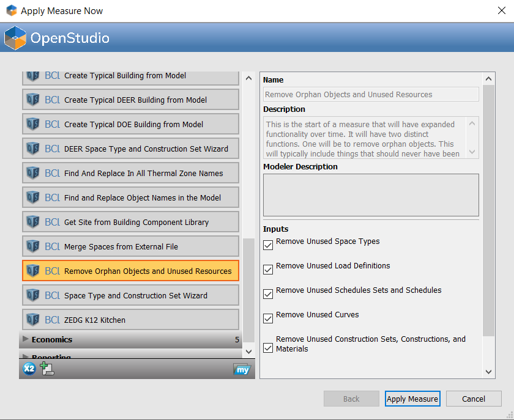Viewport: 514px width, 420px height.
Task: Click the Name field of the measure
Action: 371,95
